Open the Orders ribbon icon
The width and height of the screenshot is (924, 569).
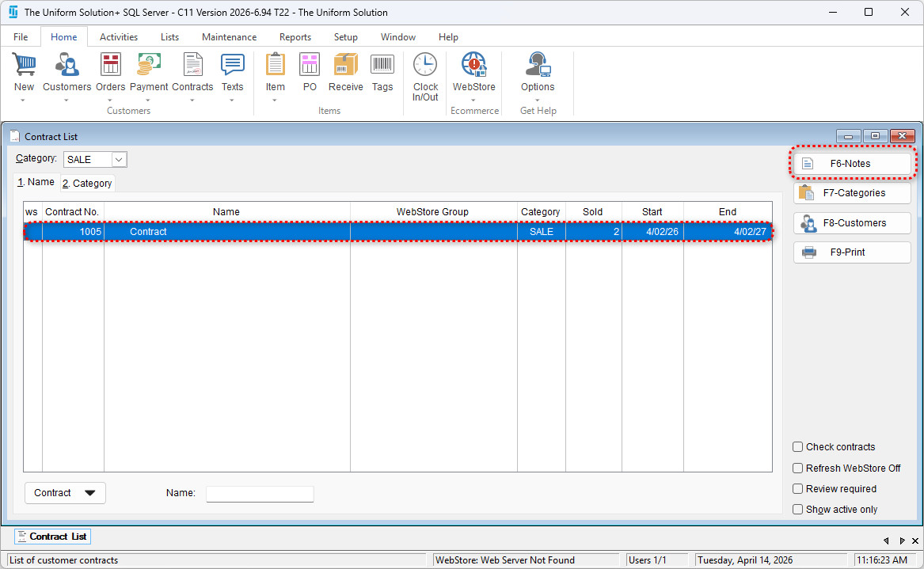[111, 66]
